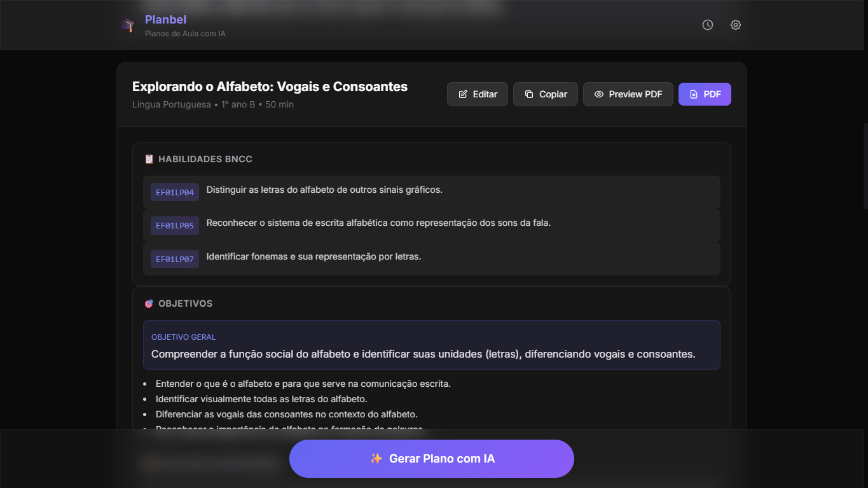Click the plan title Explorando o Alfabeto
868x488 pixels.
(270, 87)
